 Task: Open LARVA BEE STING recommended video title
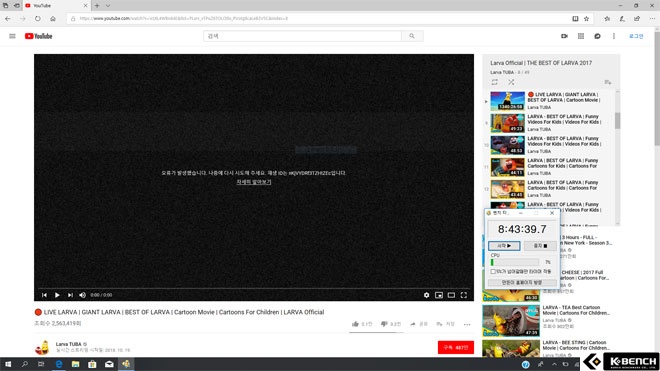click(576, 345)
